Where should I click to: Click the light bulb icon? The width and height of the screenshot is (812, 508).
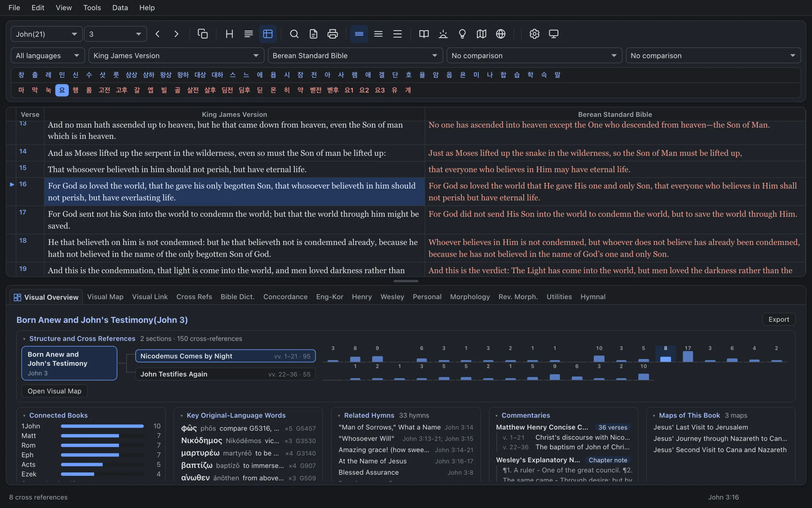pos(462,34)
